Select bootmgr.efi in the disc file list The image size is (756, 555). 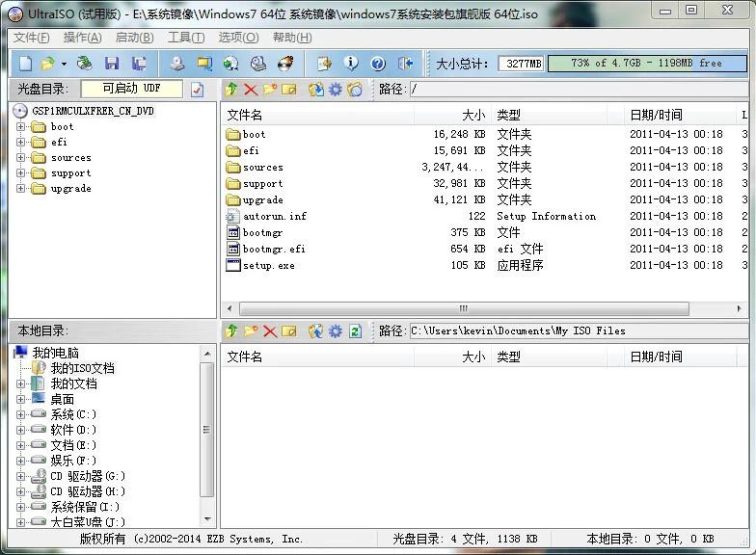click(274, 249)
